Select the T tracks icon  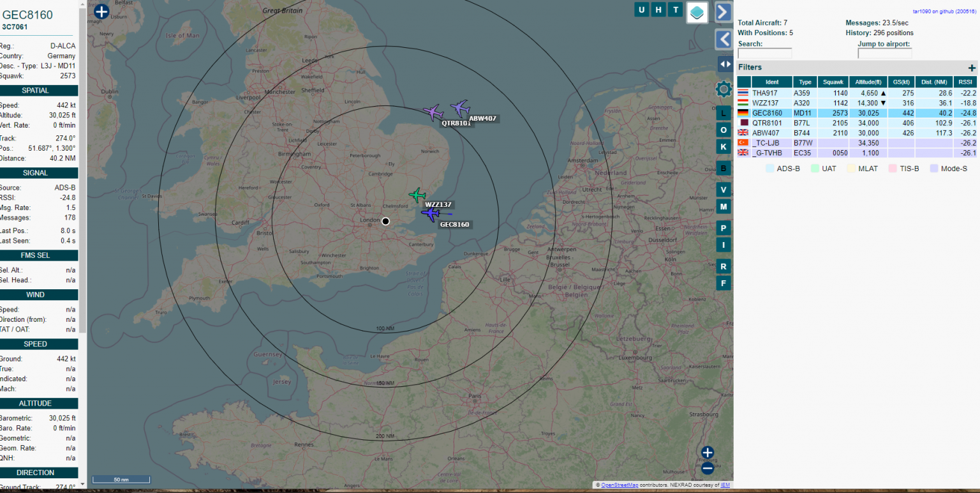(674, 10)
